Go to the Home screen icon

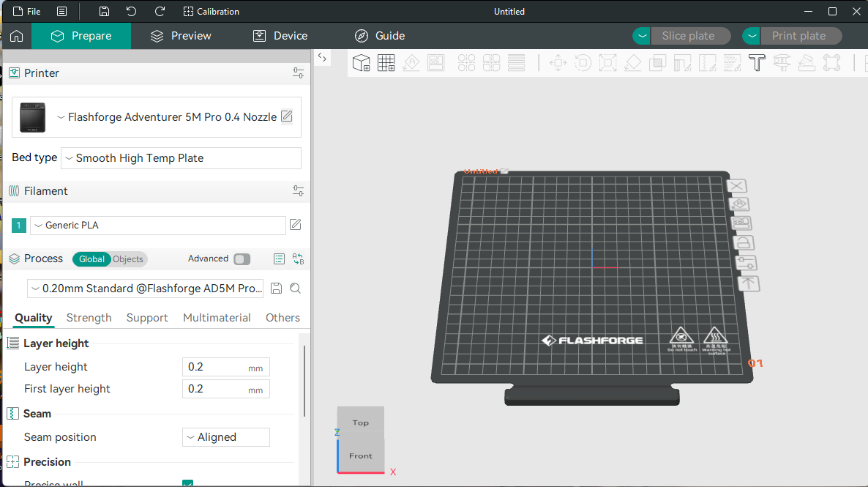[x=17, y=36]
